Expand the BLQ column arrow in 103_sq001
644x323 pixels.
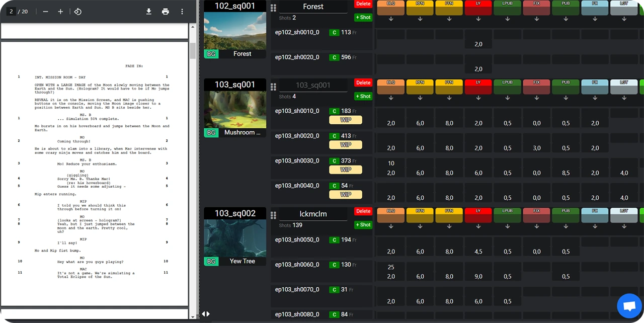[391, 98]
